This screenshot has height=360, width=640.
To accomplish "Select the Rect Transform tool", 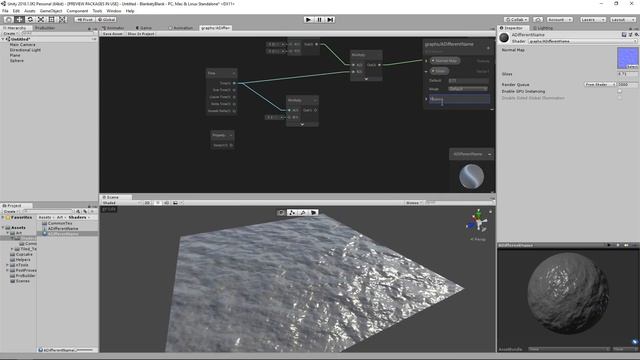I will 51,20.
